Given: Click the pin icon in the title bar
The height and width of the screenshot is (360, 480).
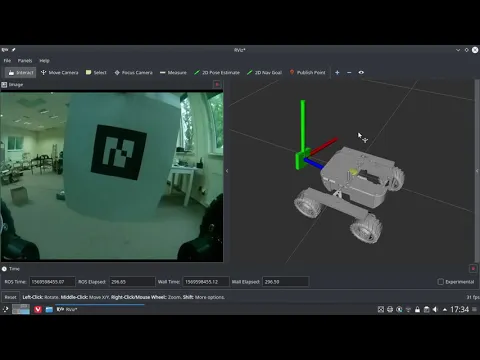Looking at the screenshot, I should (14, 50).
